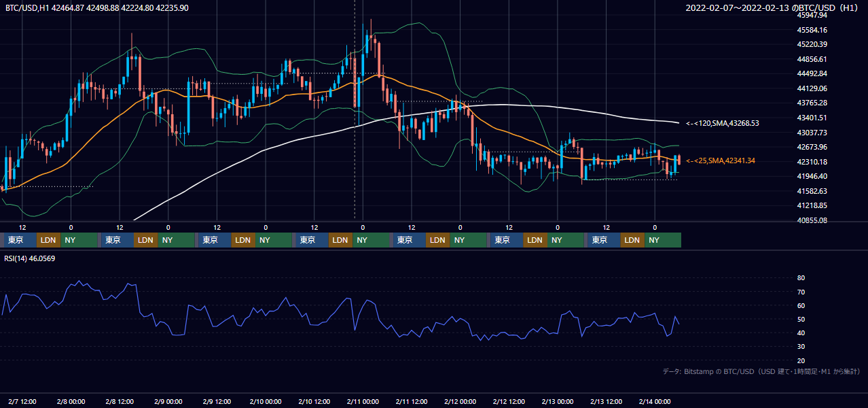This screenshot has height=408, width=868.
Task: Click the 2/9 00:00 date label
Action: (168, 401)
